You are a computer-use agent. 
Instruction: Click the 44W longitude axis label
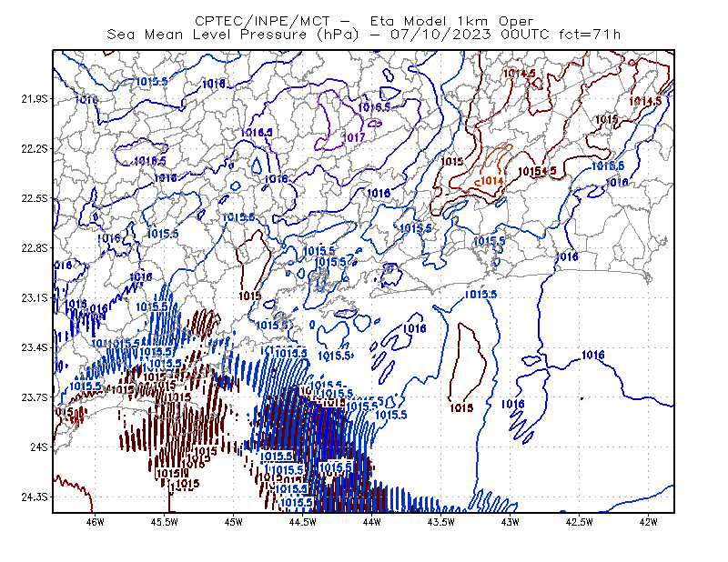[x=372, y=523]
